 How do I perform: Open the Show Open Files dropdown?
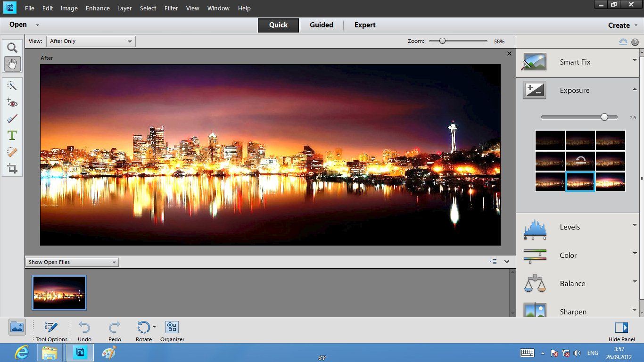(72, 262)
